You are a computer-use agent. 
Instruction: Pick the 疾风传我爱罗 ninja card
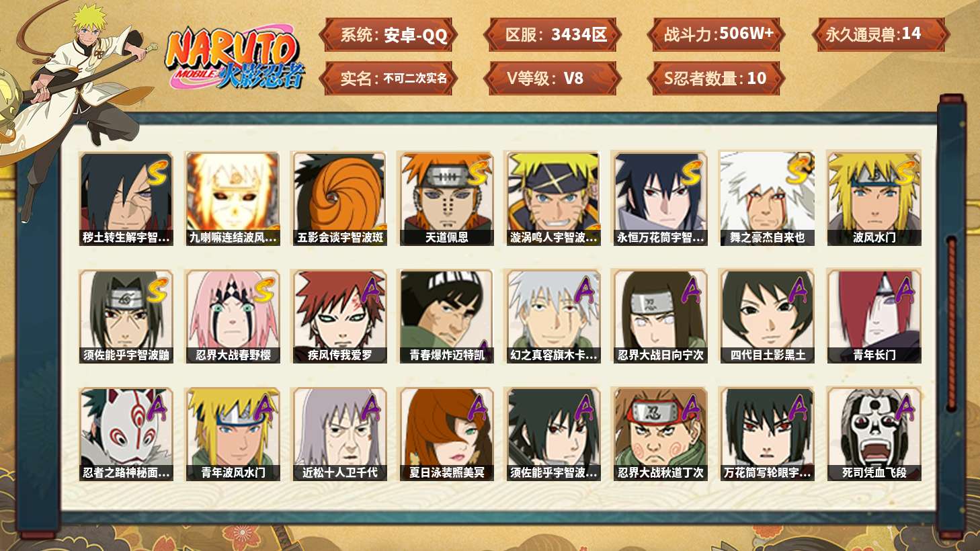click(339, 316)
